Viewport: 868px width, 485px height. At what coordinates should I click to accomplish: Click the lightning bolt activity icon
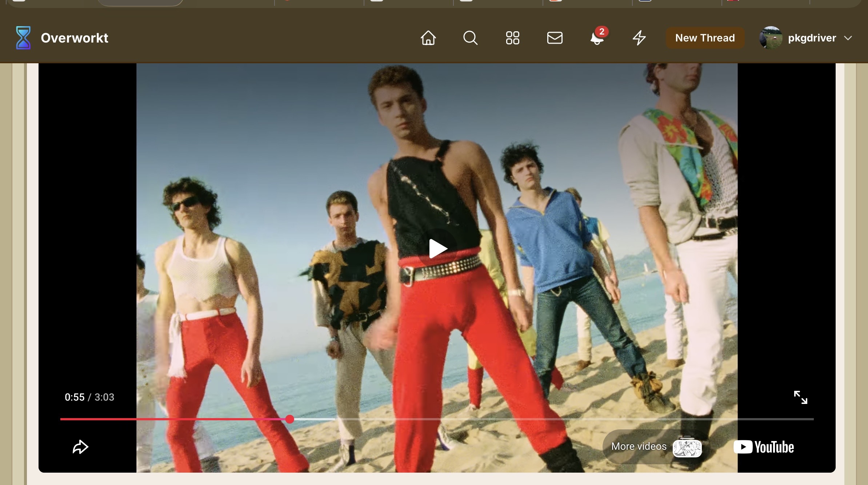(639, 38)
